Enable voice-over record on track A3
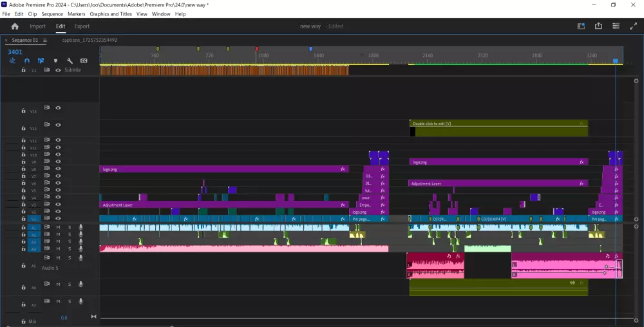 81,241
